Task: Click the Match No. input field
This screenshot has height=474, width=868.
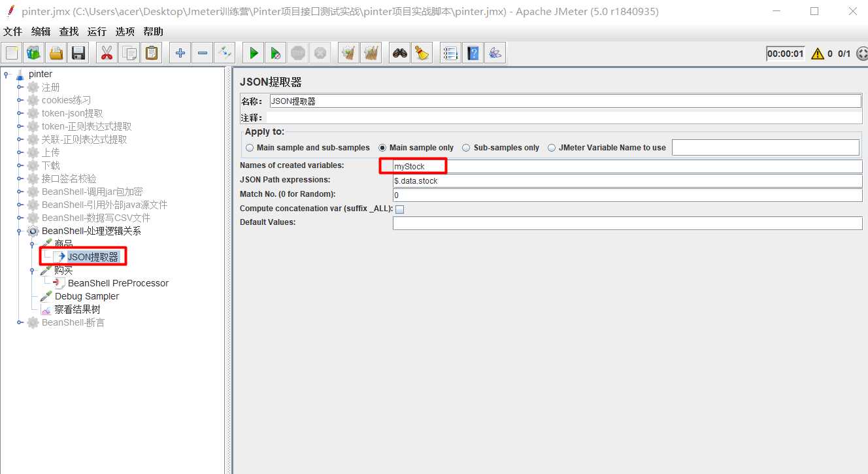Action: pyautogui.click(x=627, y=195)
